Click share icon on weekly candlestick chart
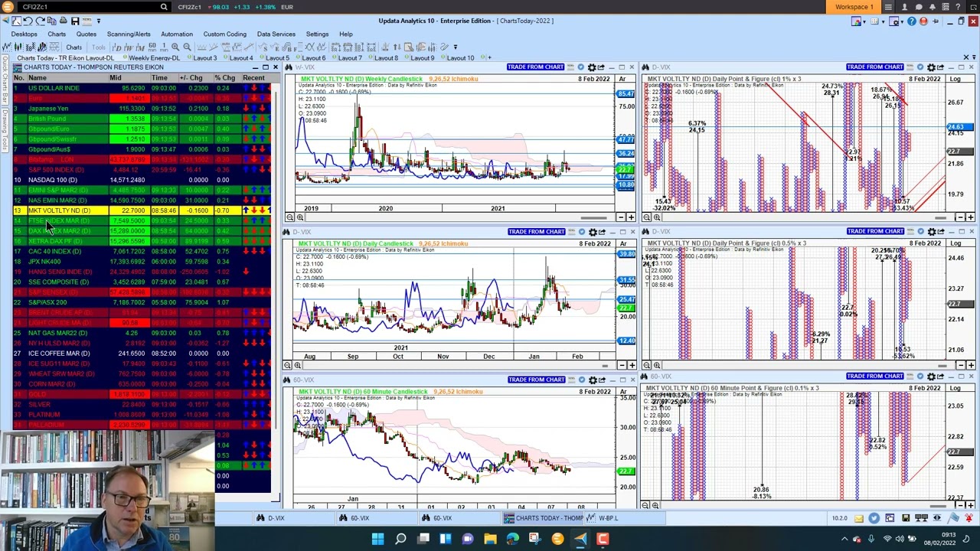 [601, 67]
